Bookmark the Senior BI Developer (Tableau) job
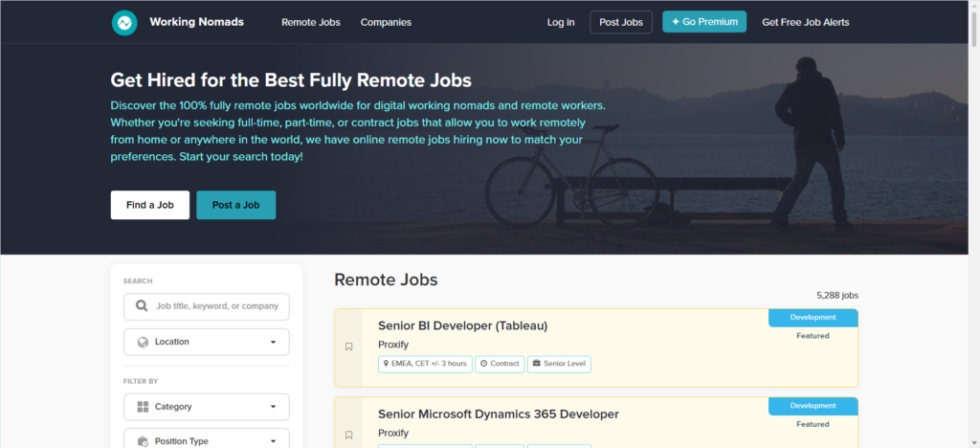 [348, 347]
